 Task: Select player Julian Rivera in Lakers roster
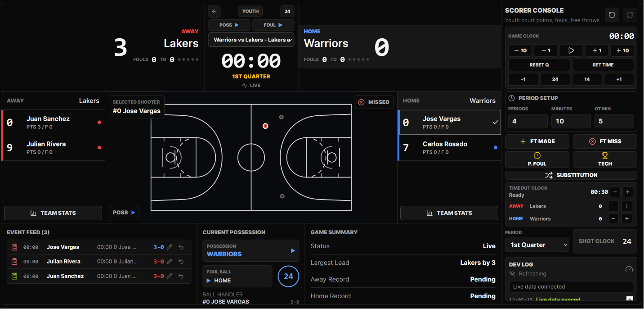[x=53, y=148]
